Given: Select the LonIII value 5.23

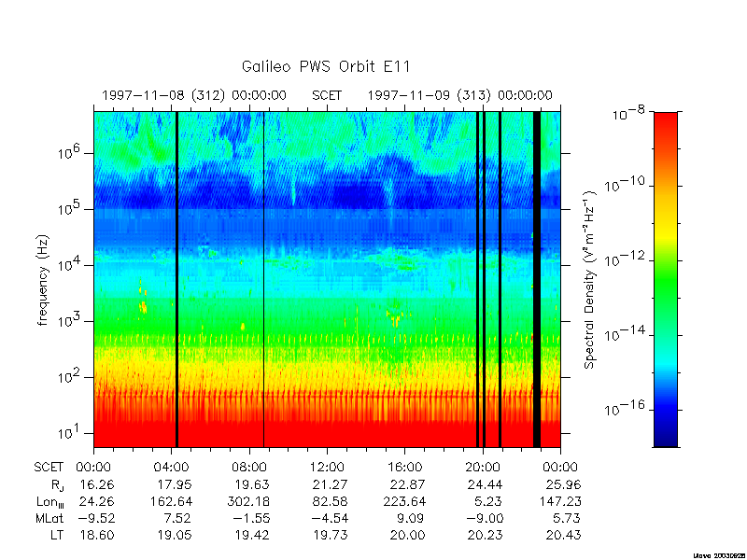Looking at the screenshot, I should click(489, 501).
